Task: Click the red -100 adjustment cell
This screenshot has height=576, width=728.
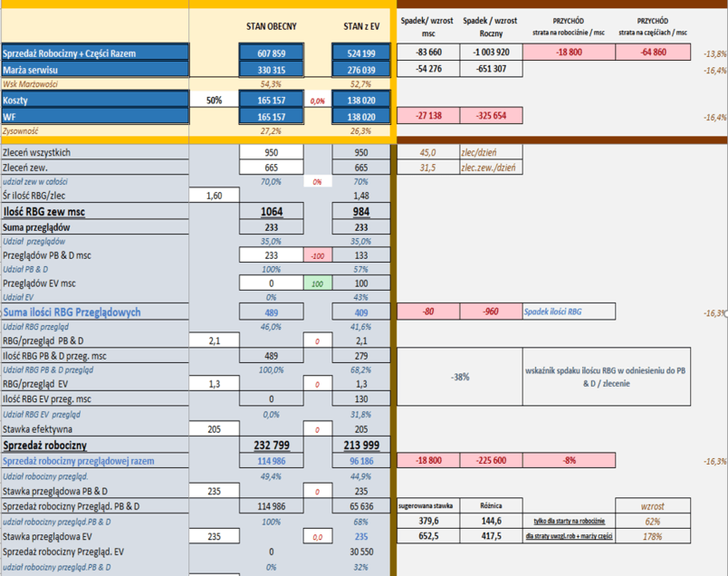Action: tap(318, 255)
